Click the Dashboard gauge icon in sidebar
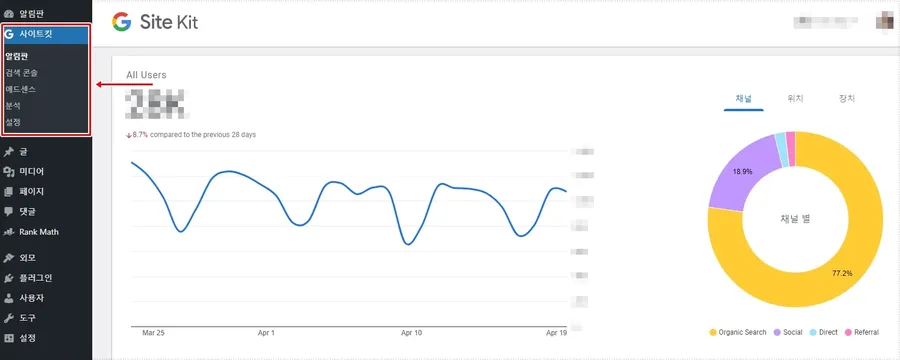 point(8,13)
